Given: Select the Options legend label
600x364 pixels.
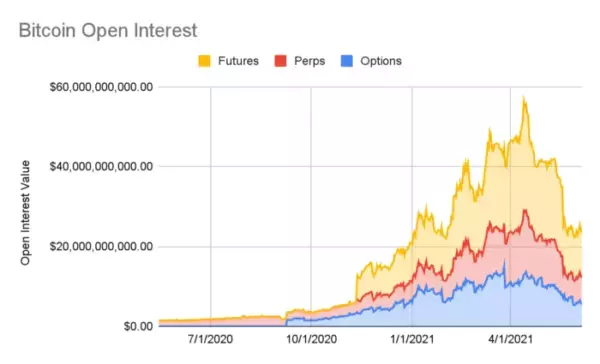Looking at the screenshot, I should (x=381, y=61).
